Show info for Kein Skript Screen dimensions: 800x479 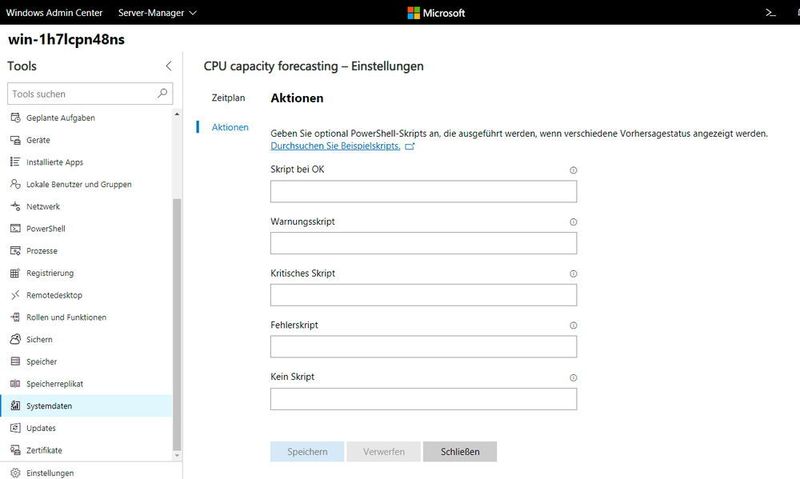[573, 378]
